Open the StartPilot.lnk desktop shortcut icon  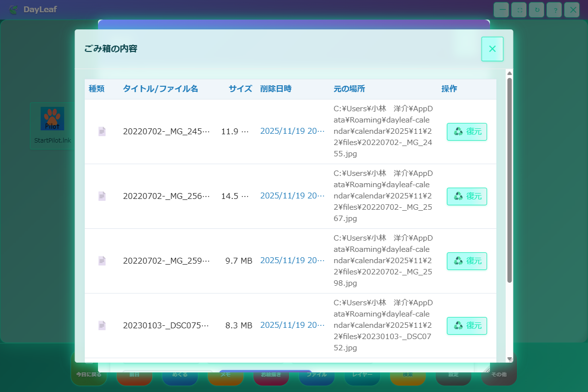[x=52, y=119]
